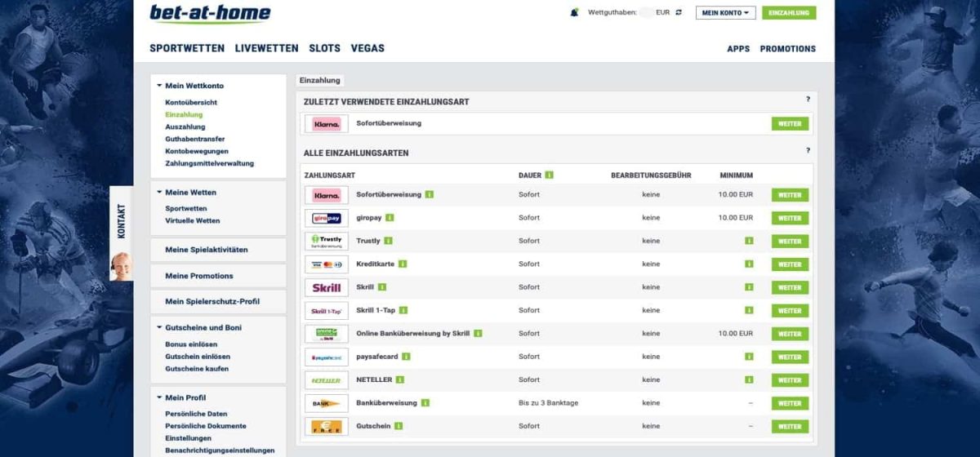Click the Skrill 1-Tap logo
The height and width of the screenshot is (457, 980).
(x=327, y=311)
